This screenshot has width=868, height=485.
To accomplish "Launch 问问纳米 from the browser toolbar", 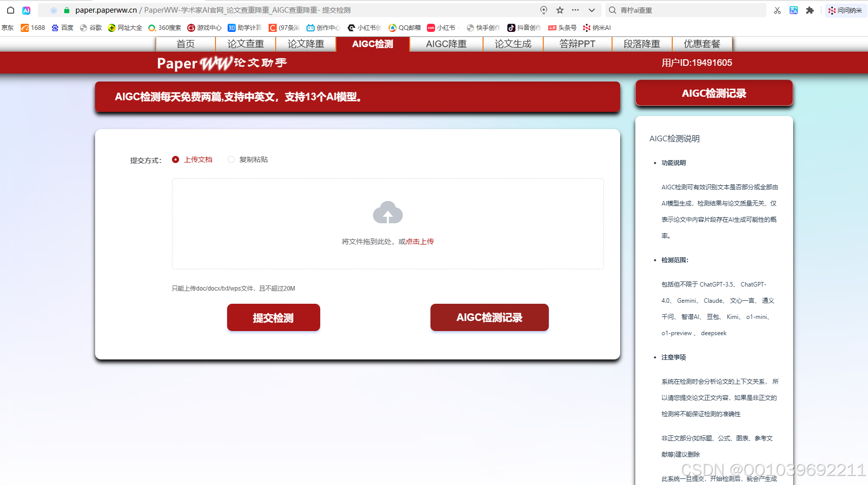I will coord(845,10).
